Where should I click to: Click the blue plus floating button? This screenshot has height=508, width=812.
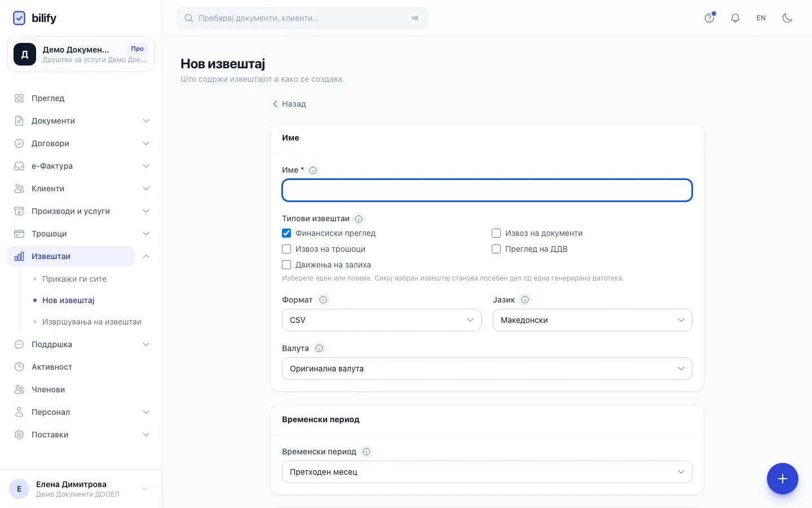pos(782,479)
